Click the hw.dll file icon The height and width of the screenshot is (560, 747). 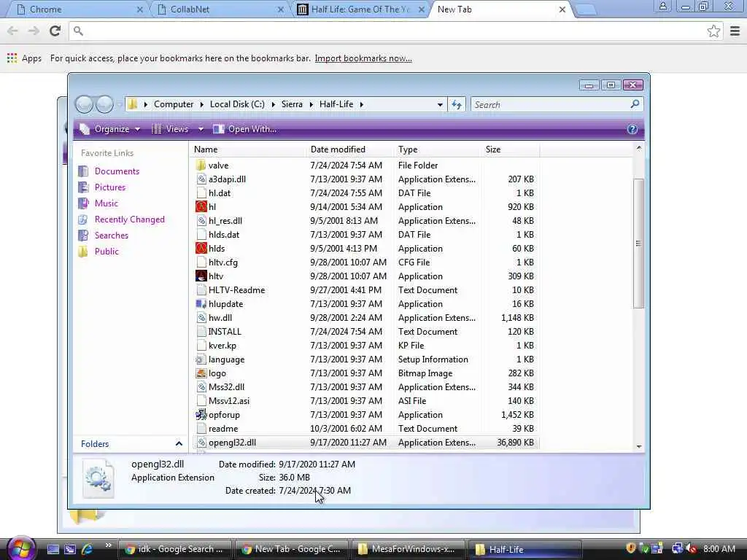pyautogui.click(x=201, y=317)
